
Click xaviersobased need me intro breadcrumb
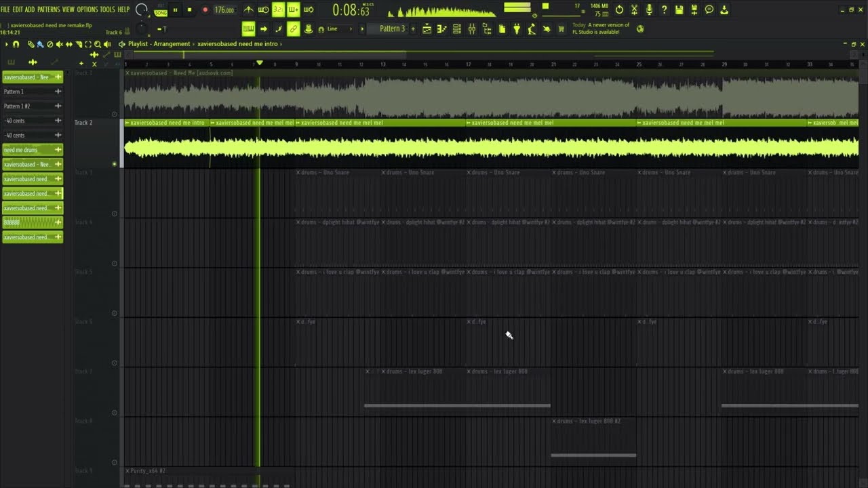tap(237, 44)
